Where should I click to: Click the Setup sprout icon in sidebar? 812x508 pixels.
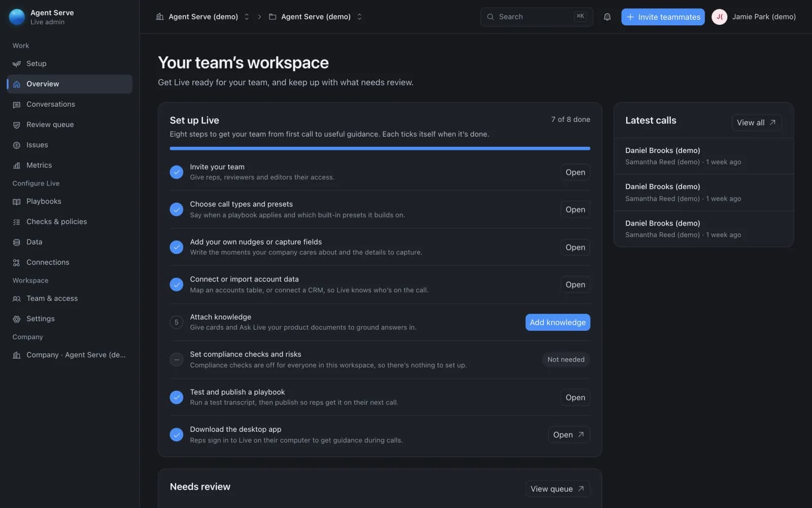tap(17, 63)
